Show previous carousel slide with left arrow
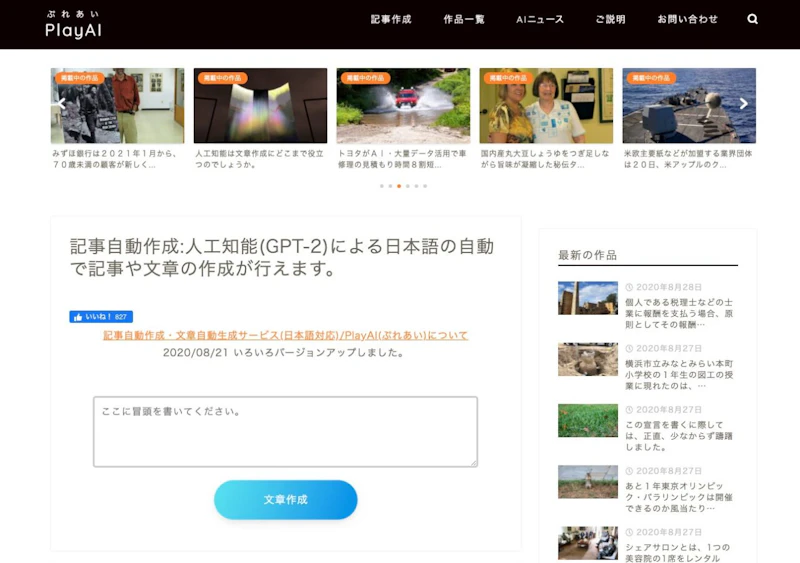The width and height of the screenshot is (800, 563). tap(61, 104)
